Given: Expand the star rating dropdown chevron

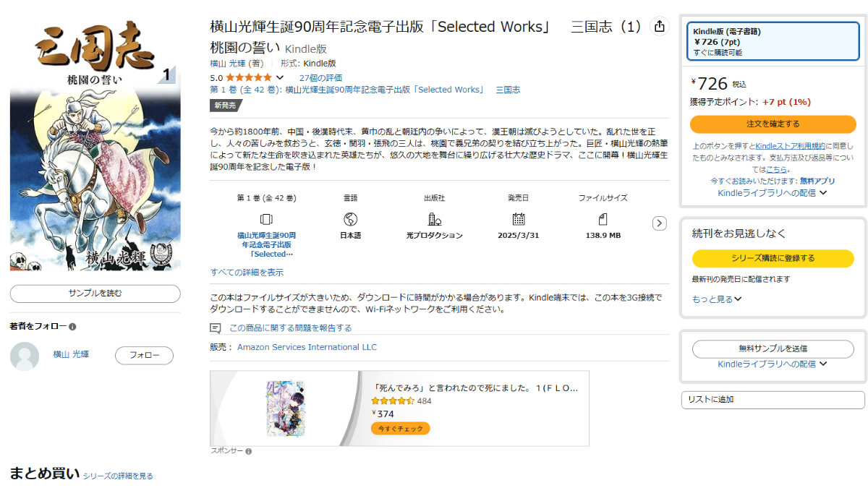Looking at the screenshot, I should (280, 77).
